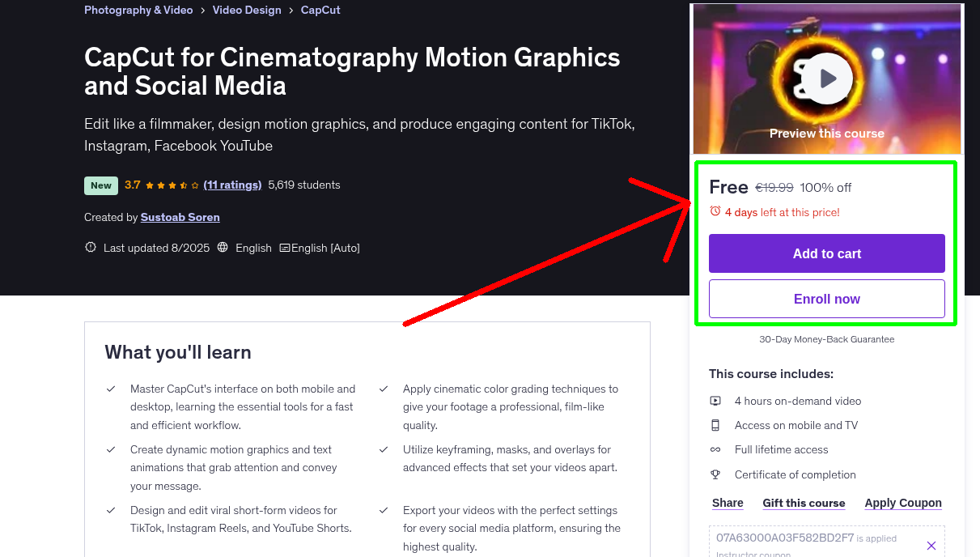Go to Video Design breadcrumb category
980x557 pixels.
click(247, 11)
